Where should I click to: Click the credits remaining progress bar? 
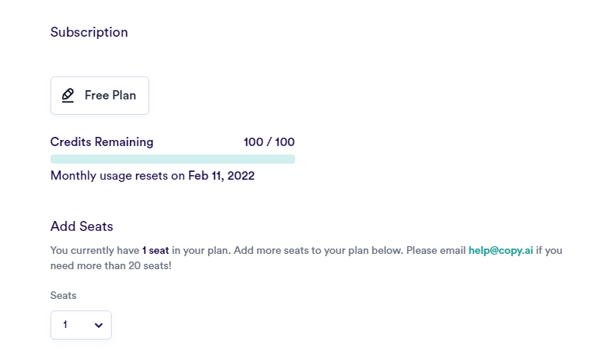tap(173, 159)
